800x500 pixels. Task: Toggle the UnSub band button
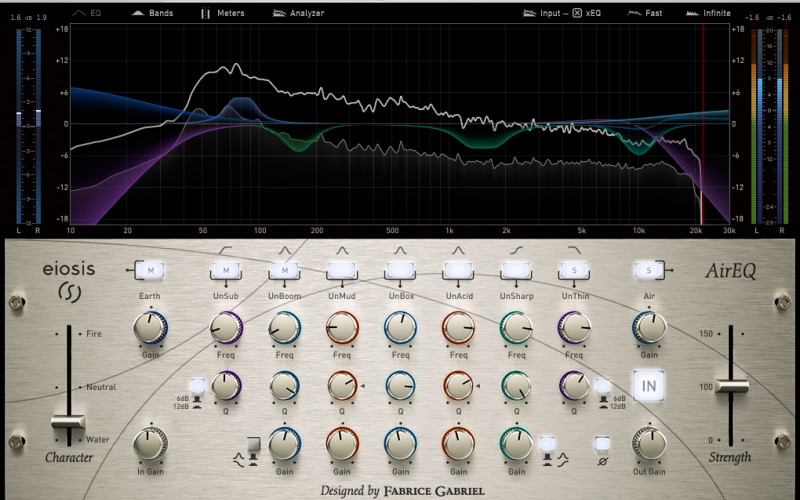[226, 270]
